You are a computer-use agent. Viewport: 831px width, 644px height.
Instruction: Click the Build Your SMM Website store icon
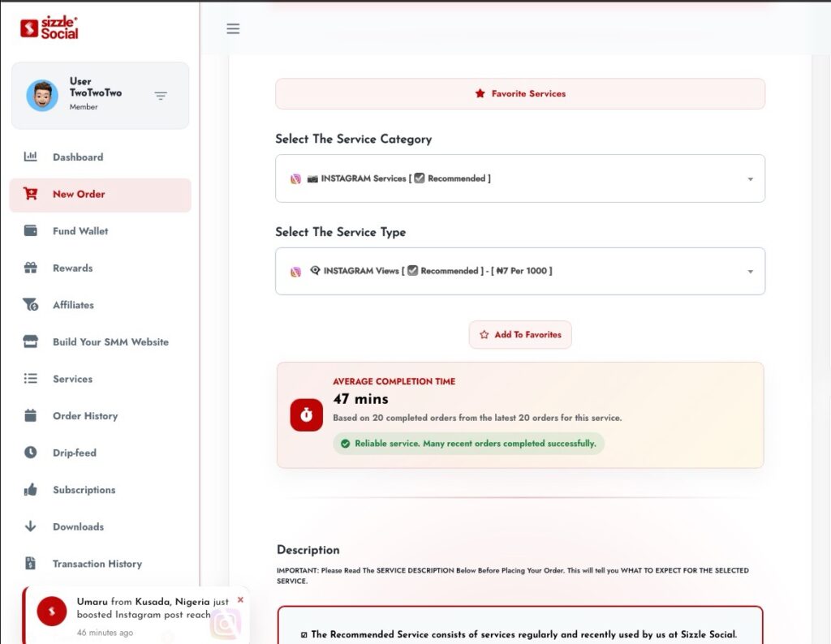click(x=30, y=341)
